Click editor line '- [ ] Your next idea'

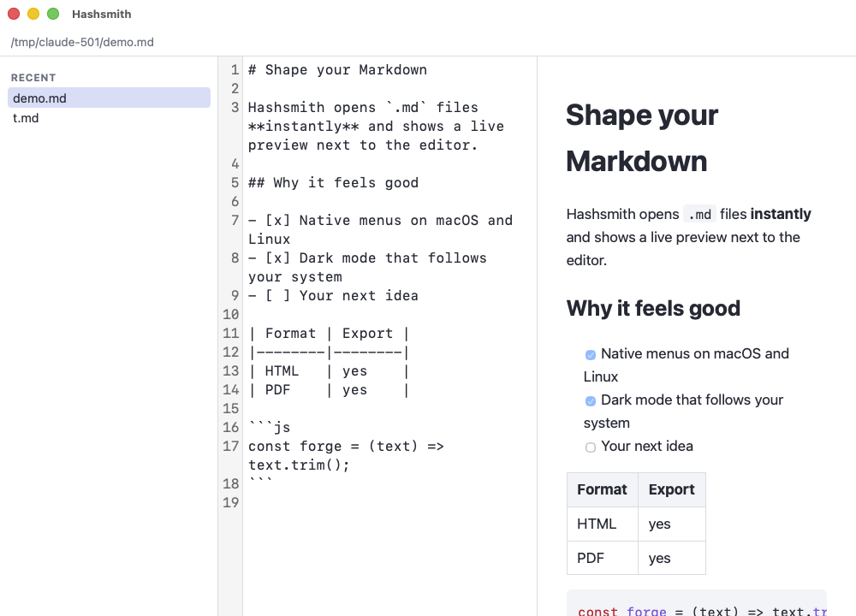(333, 296)
